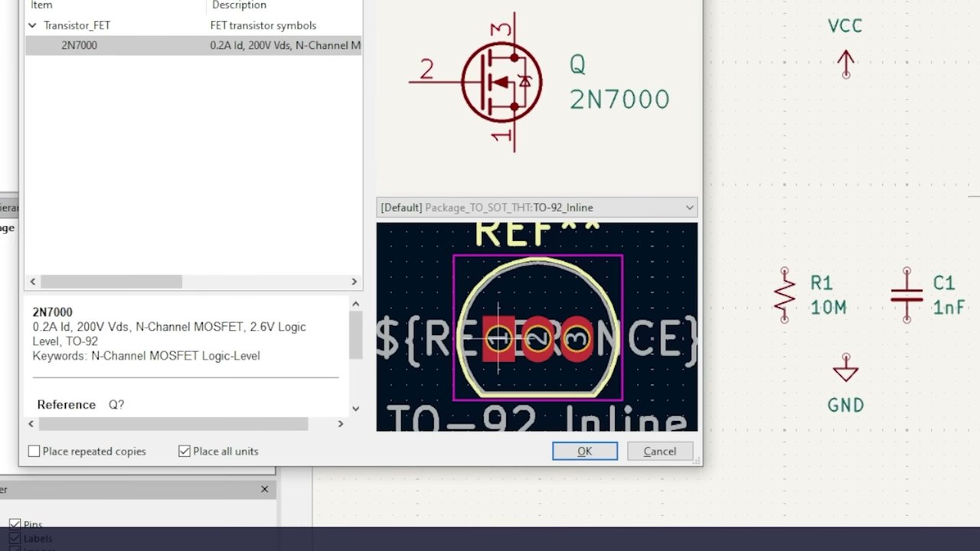Click the "C1" reference label on schematic
This screenshot has height=551, width=980.
944,283
